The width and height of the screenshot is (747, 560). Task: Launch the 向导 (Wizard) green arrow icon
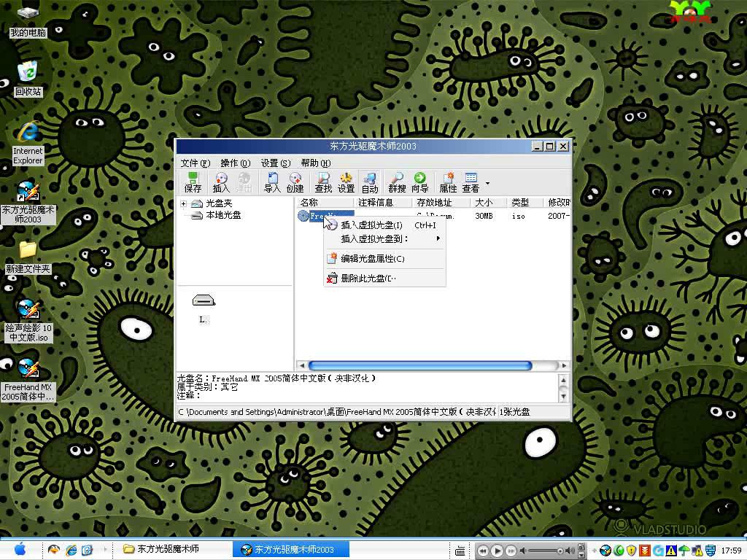click(x=419, y=183)
